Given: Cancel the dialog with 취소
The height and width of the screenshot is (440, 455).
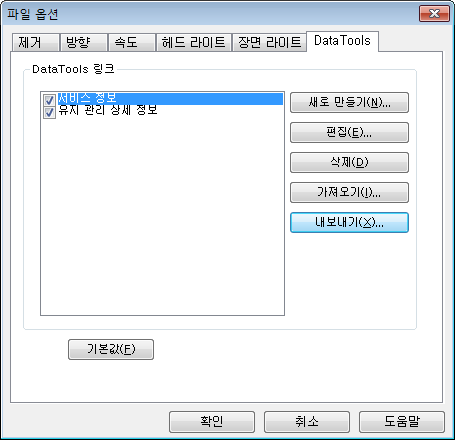Looking at the screenshot, I should [x=307, y=422].
